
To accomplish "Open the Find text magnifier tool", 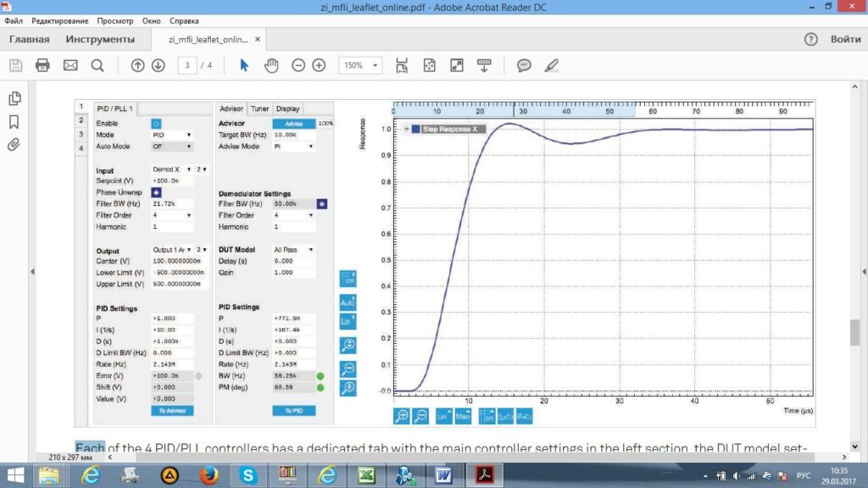I will click(97, 65).
